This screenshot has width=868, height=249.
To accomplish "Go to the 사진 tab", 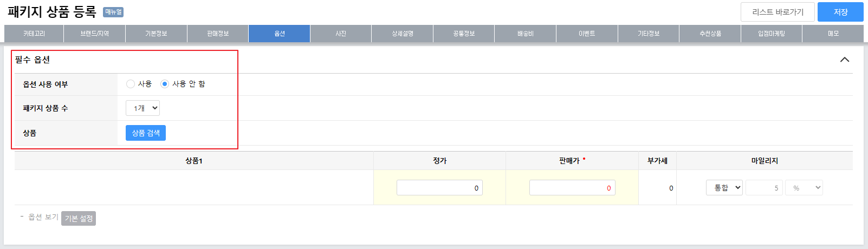I will pos(341,34).
